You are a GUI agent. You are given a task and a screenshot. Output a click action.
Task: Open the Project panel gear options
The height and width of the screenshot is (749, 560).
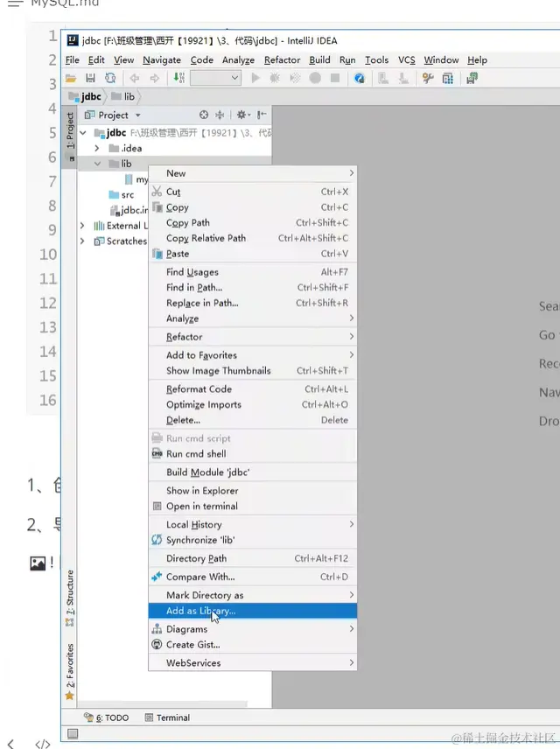[243, 115]
